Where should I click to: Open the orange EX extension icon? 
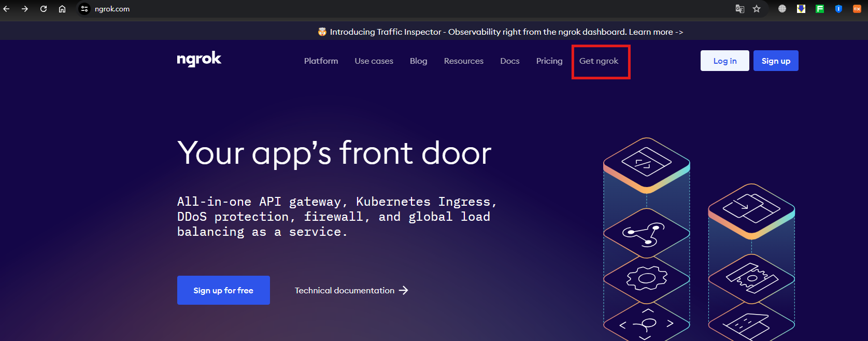[x=857, y=9]
